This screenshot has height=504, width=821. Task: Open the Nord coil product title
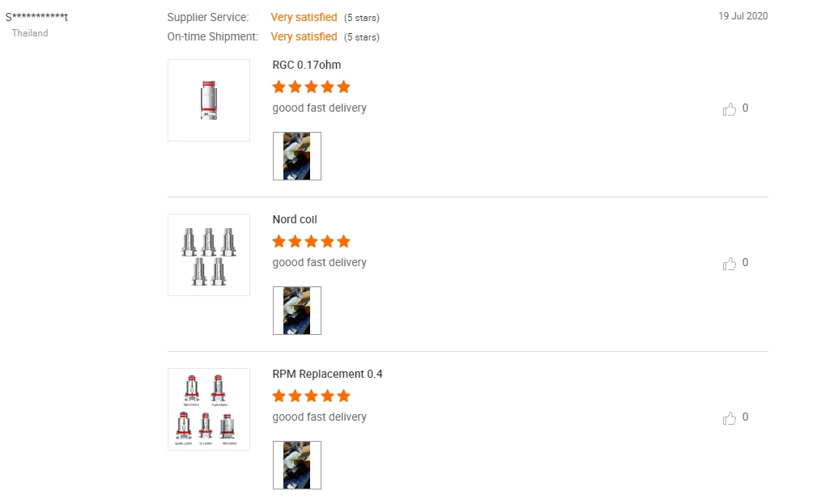[x=295, y=219]
